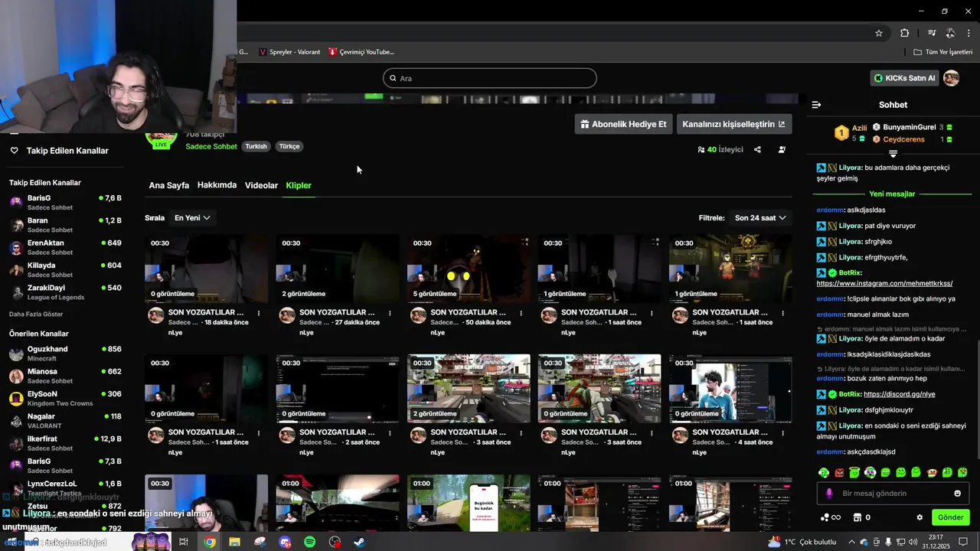Click the Turkish category tag

point(256,146)
